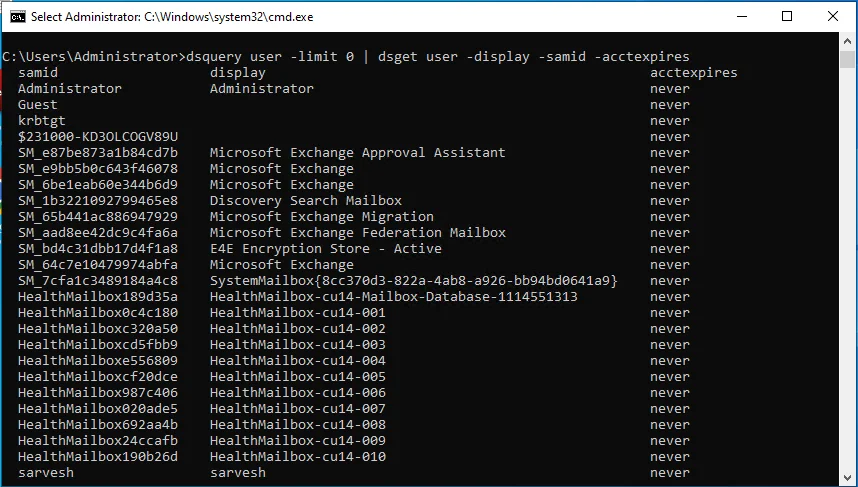858x487 pixels.
Task: Click 'HealthMailbox-cu14-010' display name
Action: point(298,456)
